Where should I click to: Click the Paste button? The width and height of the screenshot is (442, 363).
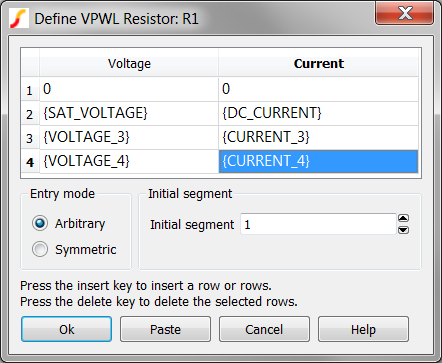pos(165,329)
